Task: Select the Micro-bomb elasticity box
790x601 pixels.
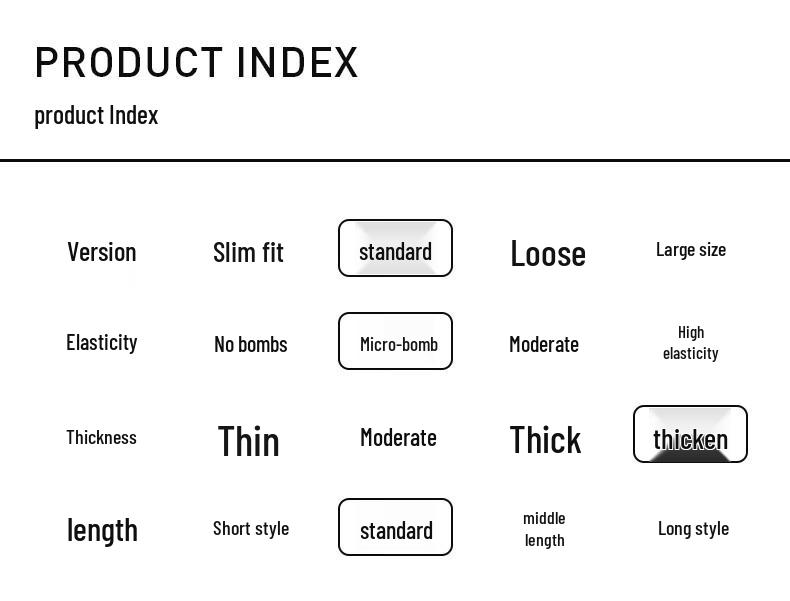Action: point(395,341)
